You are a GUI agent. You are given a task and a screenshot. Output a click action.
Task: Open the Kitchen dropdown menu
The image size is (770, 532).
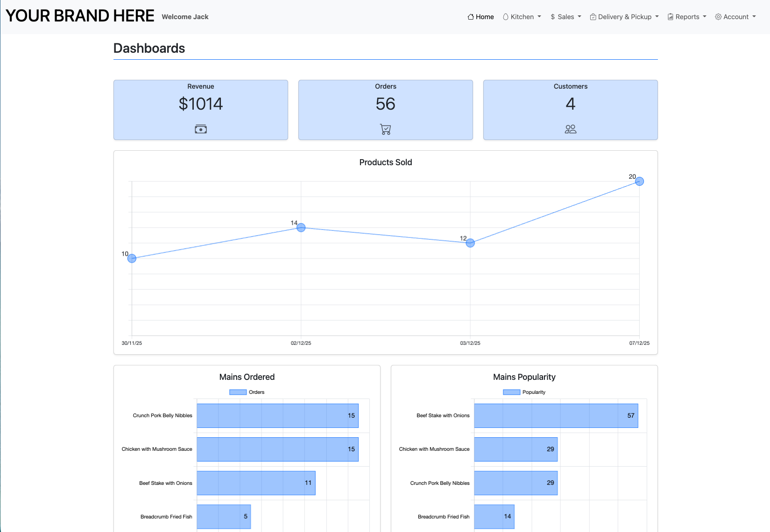pyautogui.click(x=522, y=16)
